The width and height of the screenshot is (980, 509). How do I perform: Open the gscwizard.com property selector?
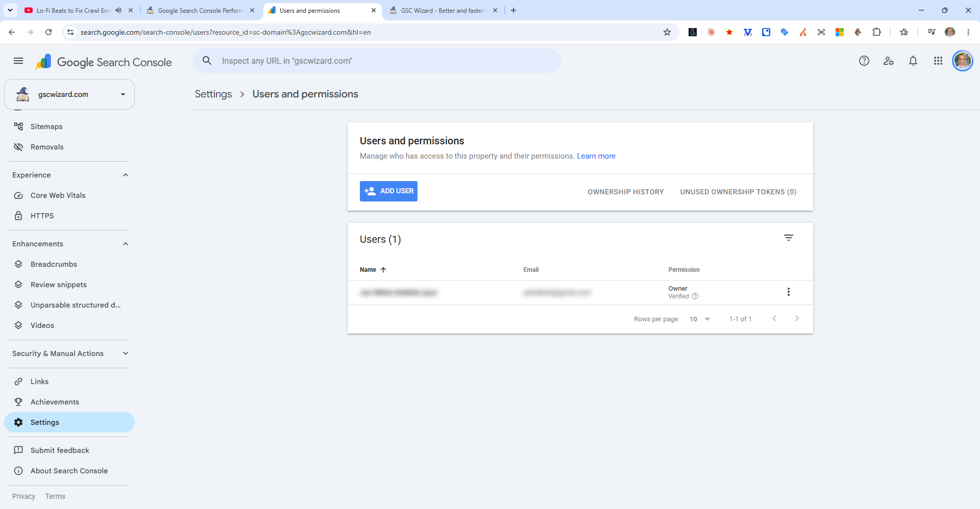[x=69, y=94]
